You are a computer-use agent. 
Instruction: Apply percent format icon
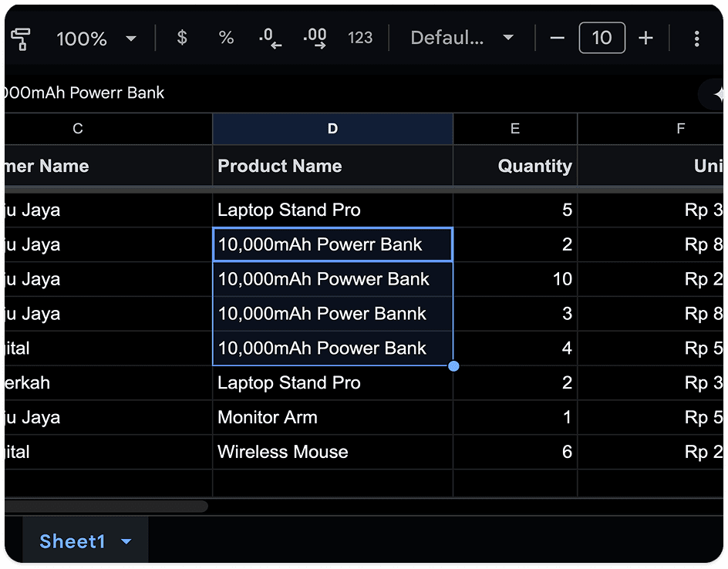click(x=226, y=38)
